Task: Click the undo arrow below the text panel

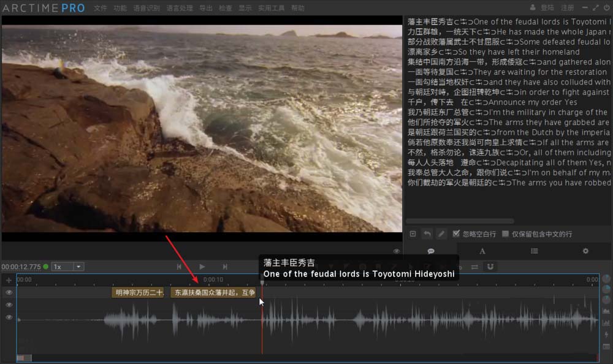Action: click(x=427, y=234)
